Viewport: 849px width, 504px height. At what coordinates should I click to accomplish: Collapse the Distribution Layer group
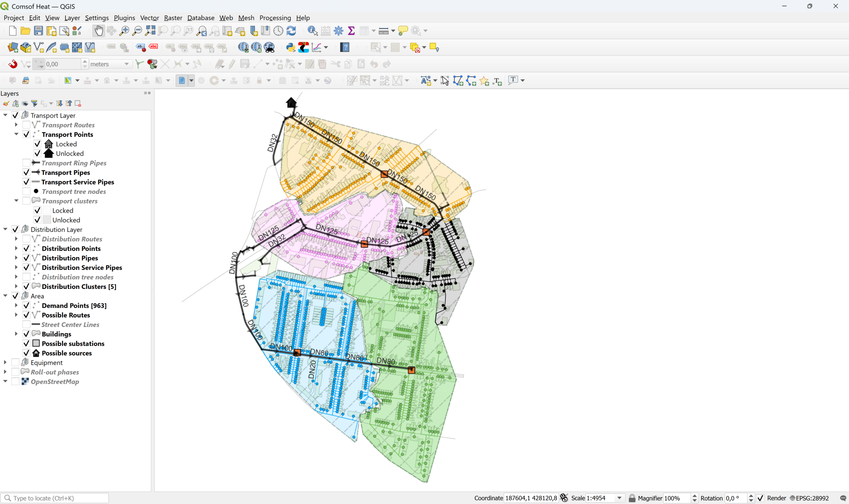pyautogui.click(x=5, y=229)
